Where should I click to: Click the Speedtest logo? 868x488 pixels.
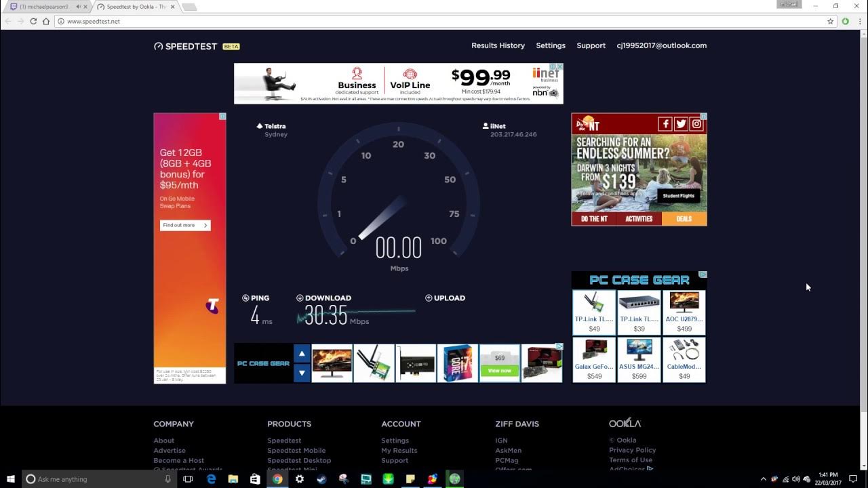185,46
